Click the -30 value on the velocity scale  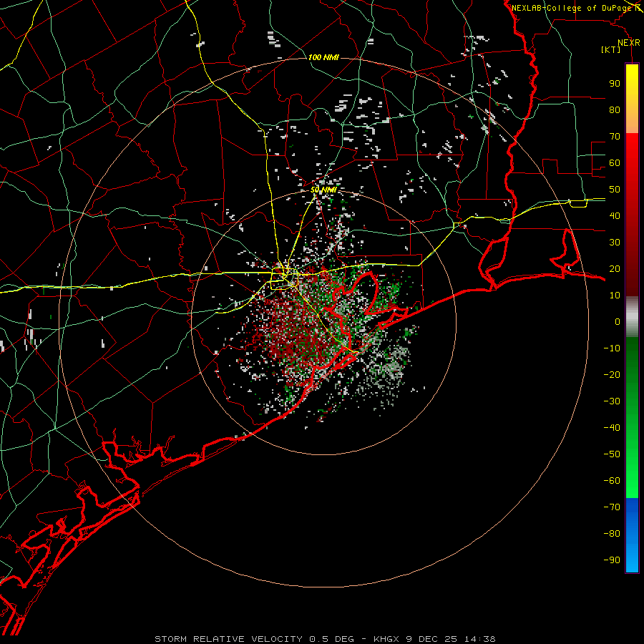tap(612, 401)
